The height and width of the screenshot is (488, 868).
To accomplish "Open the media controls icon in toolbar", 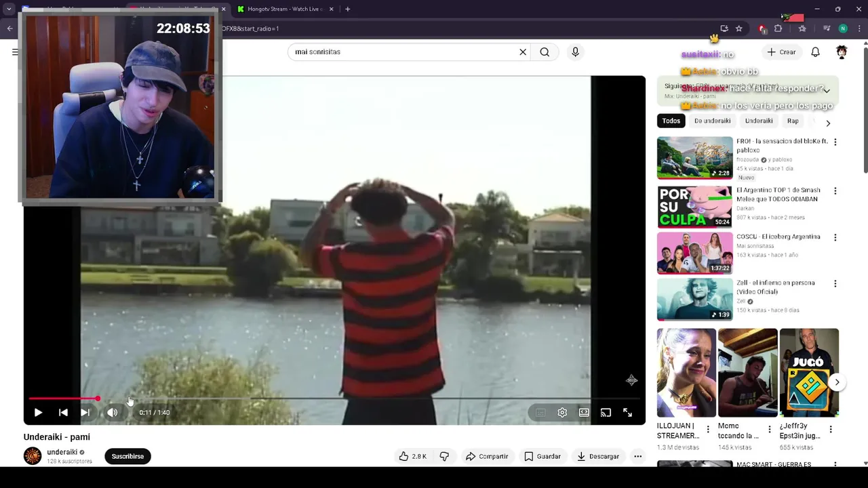I will click(826, 28).
